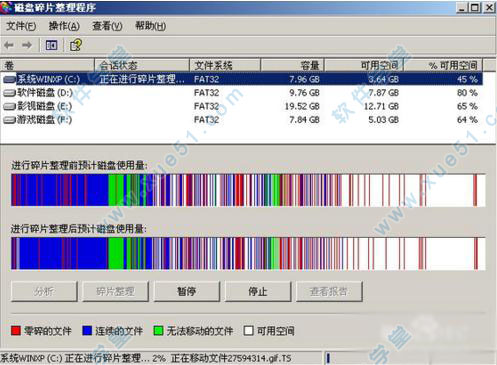Click the Back arrow toolbar icon

tap(9, 45)
